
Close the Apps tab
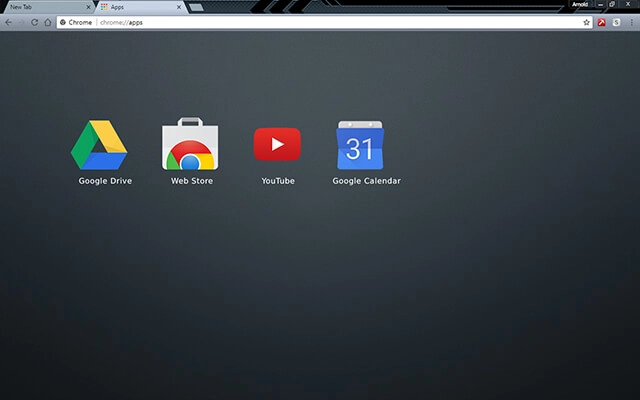coord(179,7)
